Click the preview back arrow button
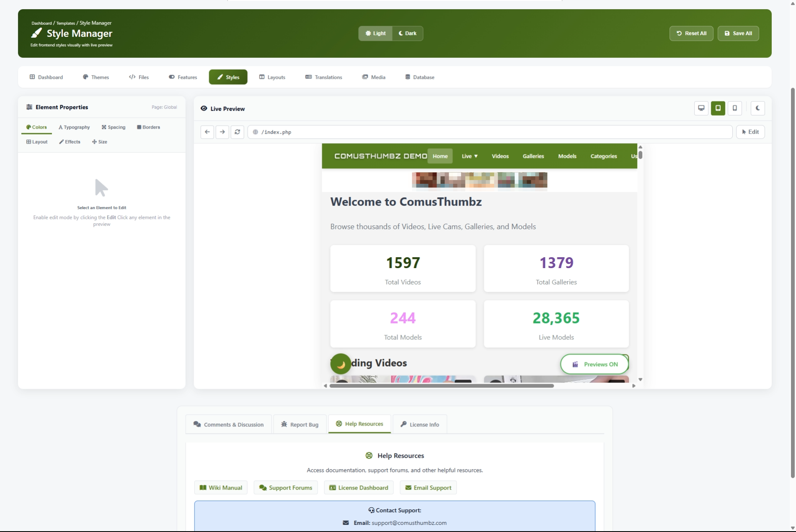Viewport: 796px width, 532px height. point(207,132)
